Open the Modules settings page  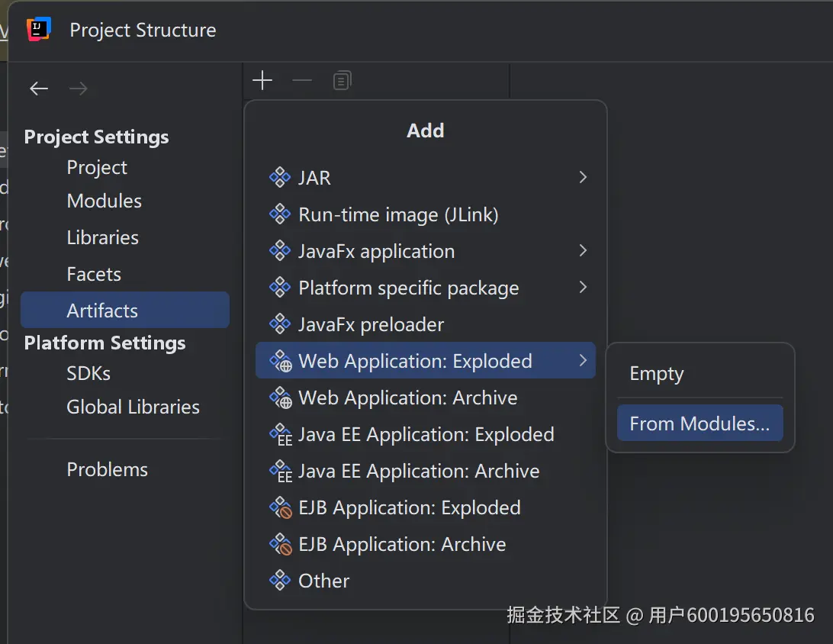tap(105, 201)
